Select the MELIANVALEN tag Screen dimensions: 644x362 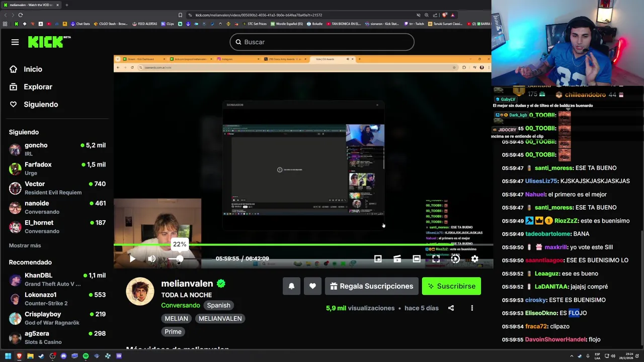tap(220, 318)
